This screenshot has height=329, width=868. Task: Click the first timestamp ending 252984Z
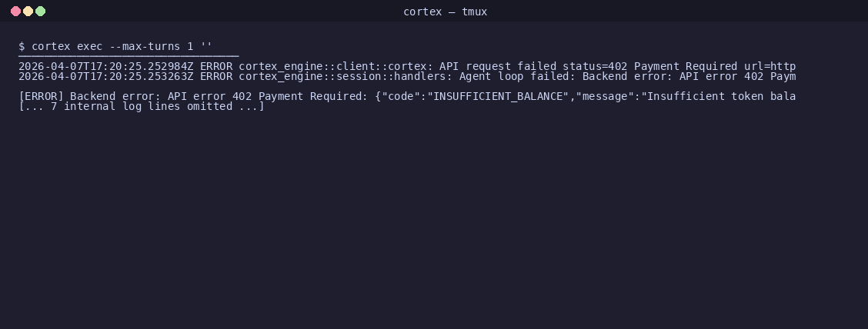coord(105,66)
